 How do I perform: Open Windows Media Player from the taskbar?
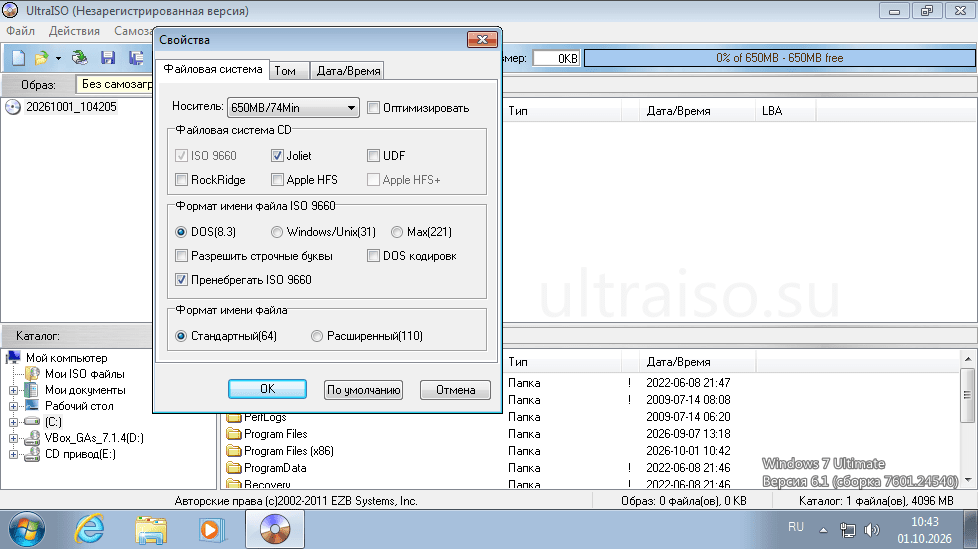click(x=211, y=530)
